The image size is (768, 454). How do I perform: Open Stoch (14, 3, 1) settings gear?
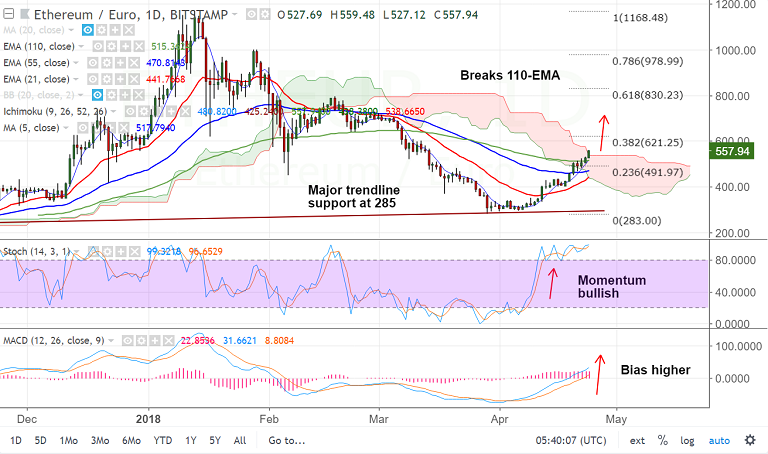(107, 252)
